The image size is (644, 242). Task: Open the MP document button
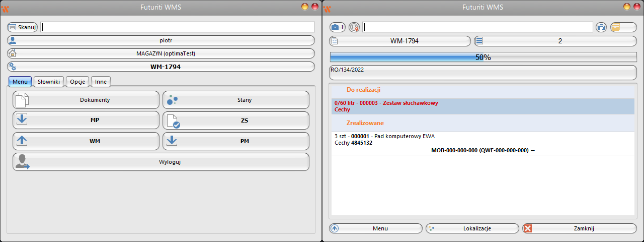86,120
